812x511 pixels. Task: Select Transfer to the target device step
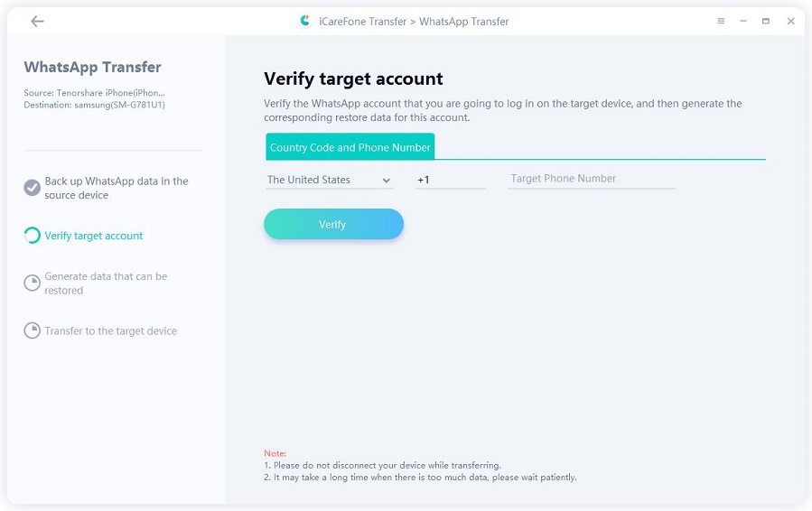pyautogui.click(x=110, y=331)
